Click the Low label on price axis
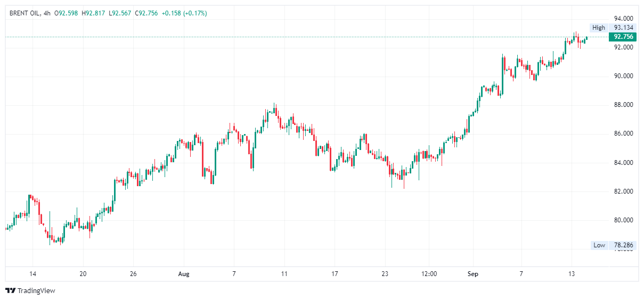The width and height of the screenshot is (644, 300). point(599,245)
